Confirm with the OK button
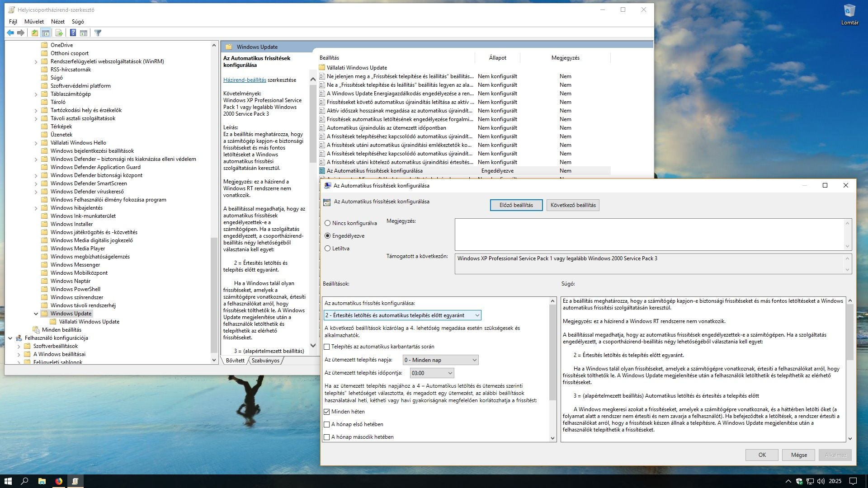 click(x=762, y=455)
